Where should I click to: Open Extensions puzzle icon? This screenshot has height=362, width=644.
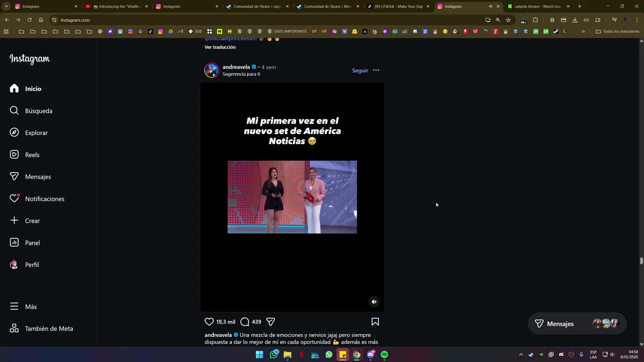535,20
